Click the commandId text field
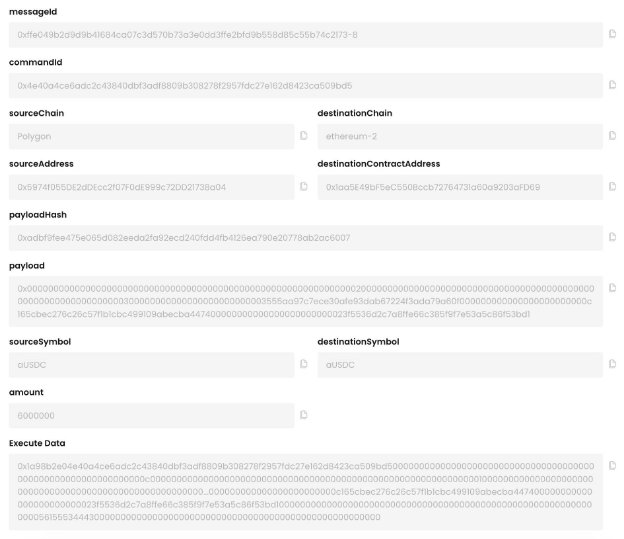The height and width of the screenshot is (539, 624). [306, 85]
